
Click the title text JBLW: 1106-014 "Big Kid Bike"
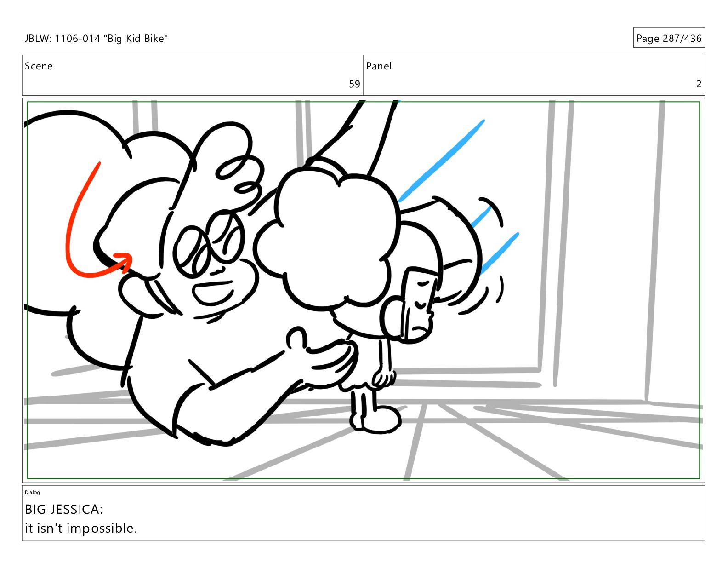96,39
